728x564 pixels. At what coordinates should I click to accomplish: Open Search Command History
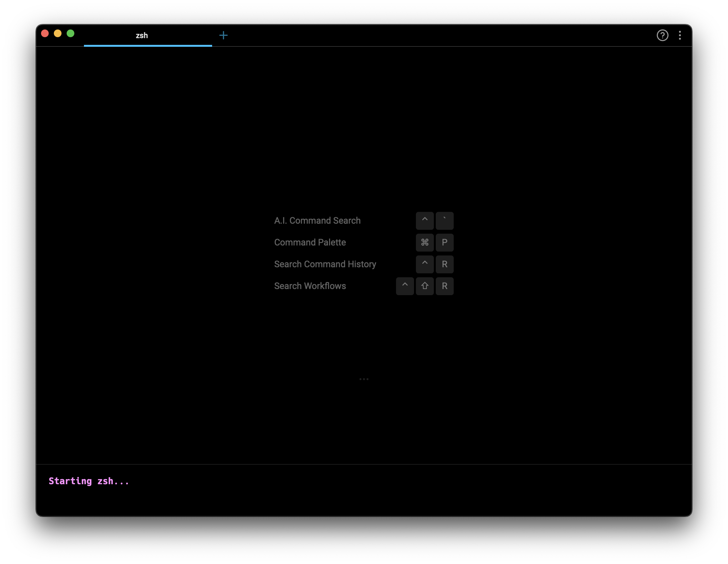[325, 264]
